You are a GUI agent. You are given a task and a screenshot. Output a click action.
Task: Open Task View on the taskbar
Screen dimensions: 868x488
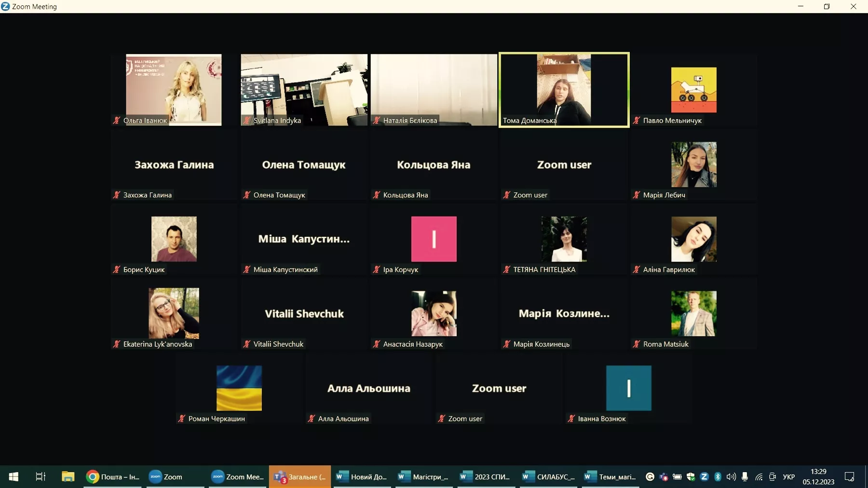(41, 477)
